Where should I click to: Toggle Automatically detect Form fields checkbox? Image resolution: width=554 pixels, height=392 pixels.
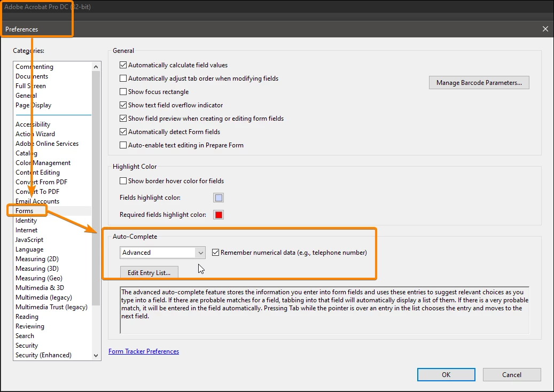coord(123,132)
